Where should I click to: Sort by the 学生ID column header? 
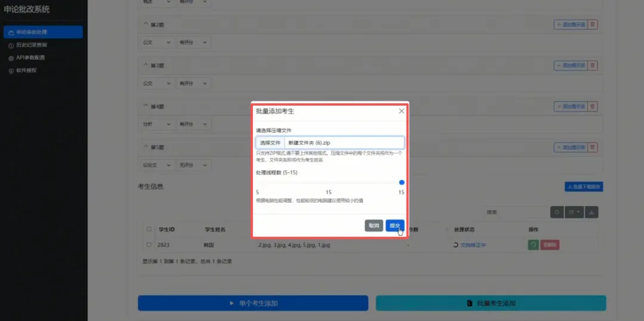167,229
